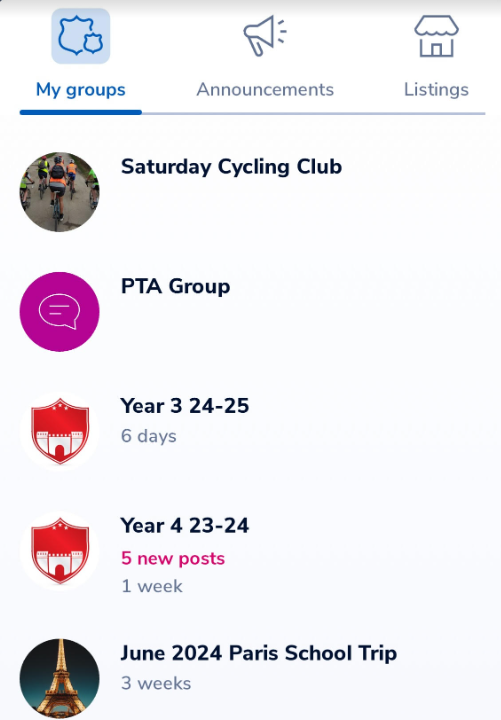Open the Year 3 24-25 group title
The width and height of the screenshot is (501, 720).
click(185, 406)
